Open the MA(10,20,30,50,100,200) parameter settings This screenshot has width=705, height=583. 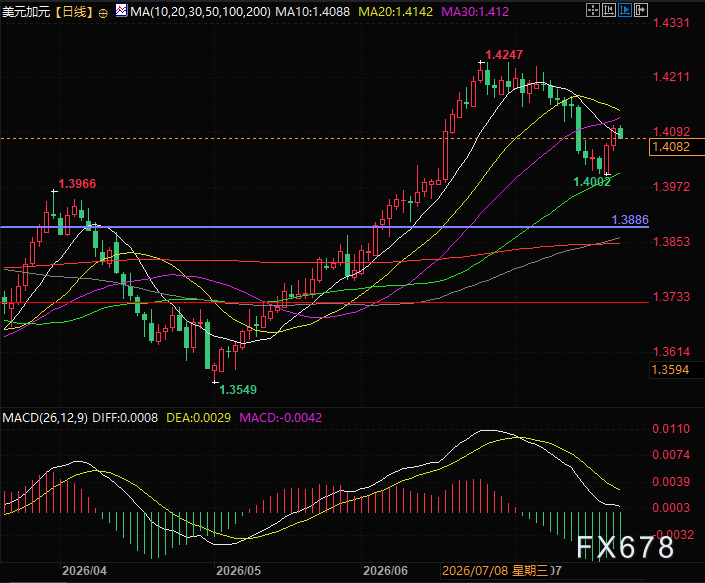tap(201, 12)
